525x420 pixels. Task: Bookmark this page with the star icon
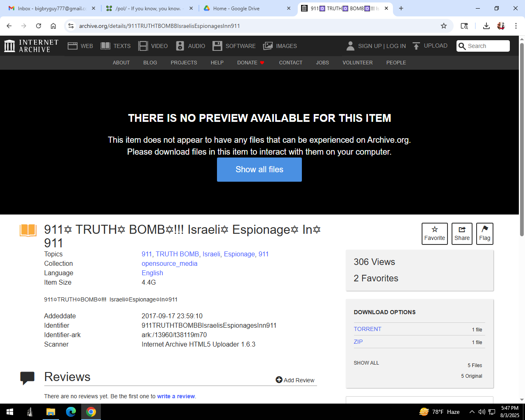point(444,26)
